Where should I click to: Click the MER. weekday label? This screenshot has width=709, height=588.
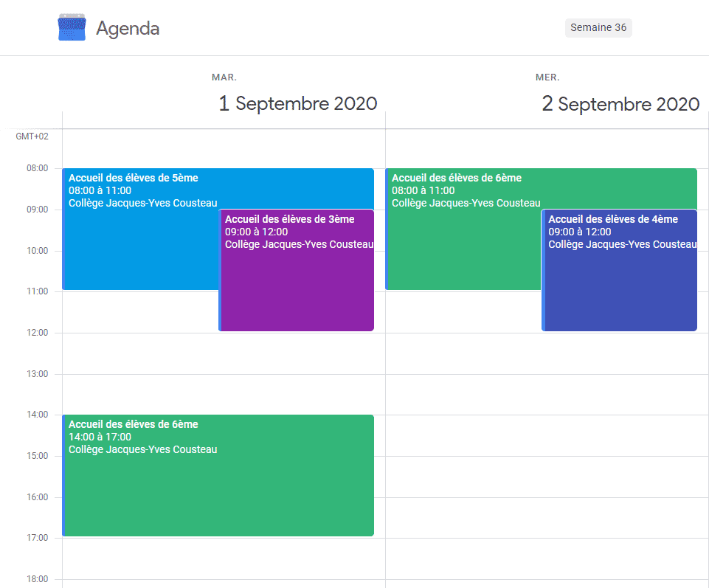(547, 77)
